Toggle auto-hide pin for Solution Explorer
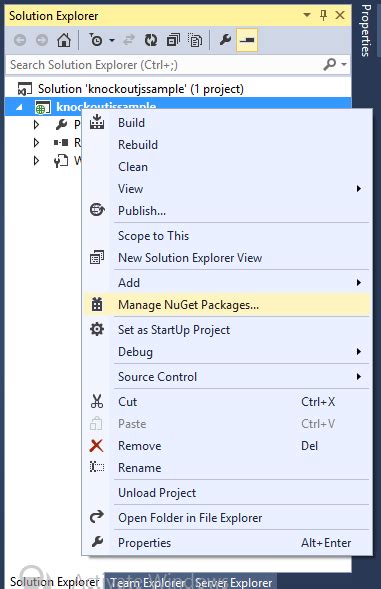 (323, 15)
